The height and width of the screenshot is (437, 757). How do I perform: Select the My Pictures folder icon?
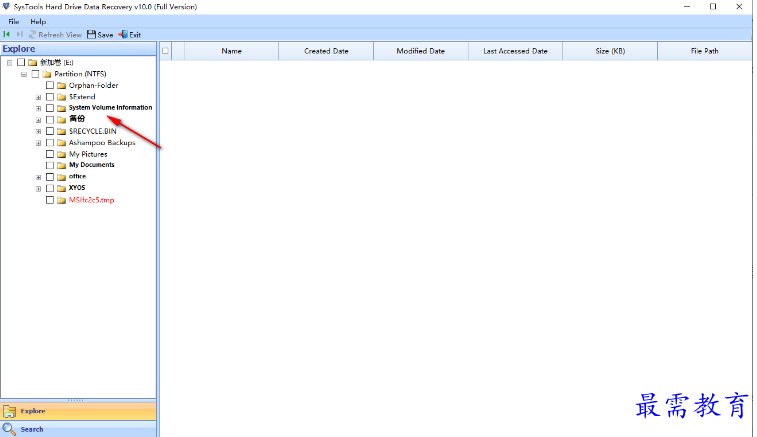(x=61, y=155)
